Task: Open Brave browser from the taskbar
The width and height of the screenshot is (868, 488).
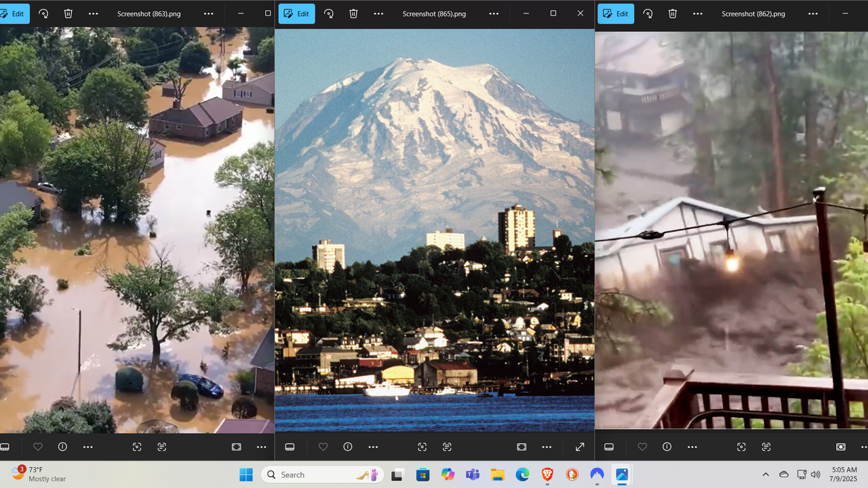Action: pos(547,474)
